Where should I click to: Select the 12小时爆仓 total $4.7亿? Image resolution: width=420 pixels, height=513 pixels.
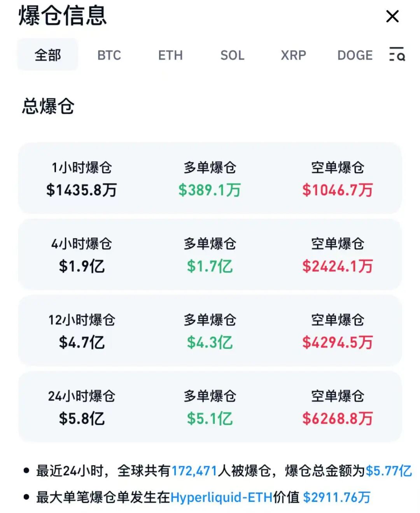[82, 343]
